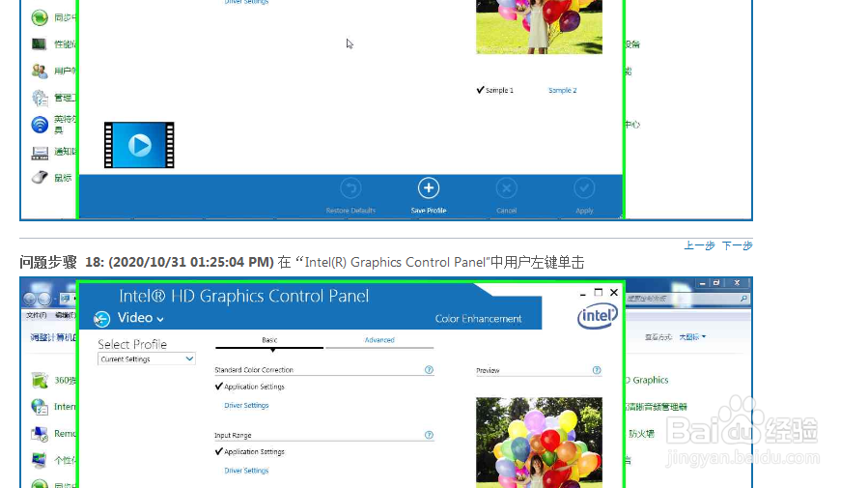
Task: Click the Restore Defaults icon
Action: coord(350,188)
